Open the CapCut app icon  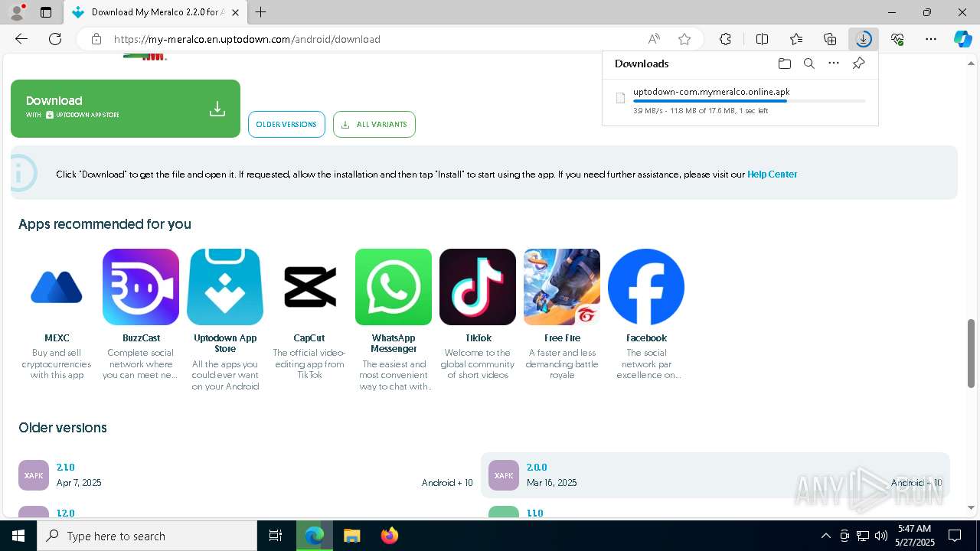(x=309, y=287)
